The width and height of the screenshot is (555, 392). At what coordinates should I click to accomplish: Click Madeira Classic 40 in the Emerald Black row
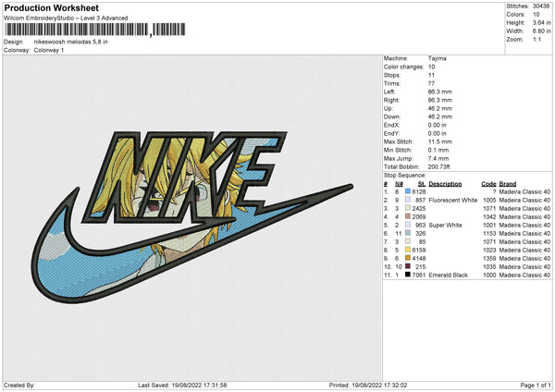point(524,275)
